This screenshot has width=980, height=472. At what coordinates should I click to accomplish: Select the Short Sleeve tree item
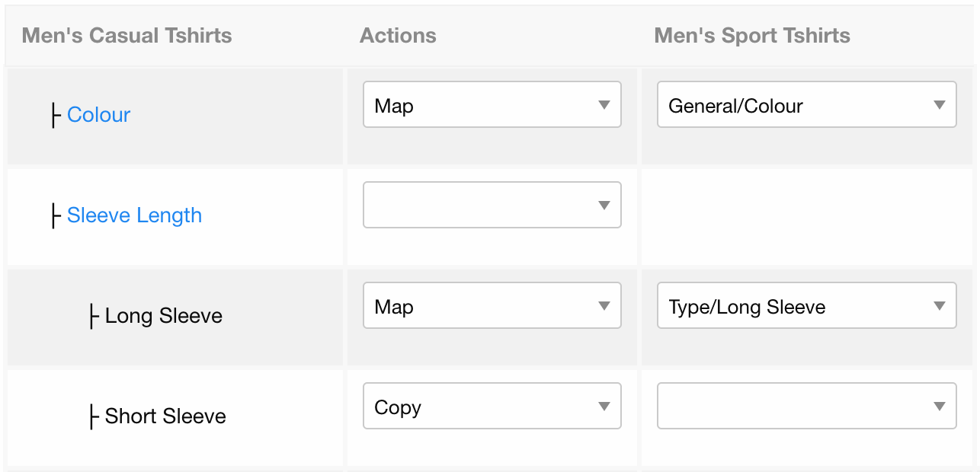pos(165,416)
